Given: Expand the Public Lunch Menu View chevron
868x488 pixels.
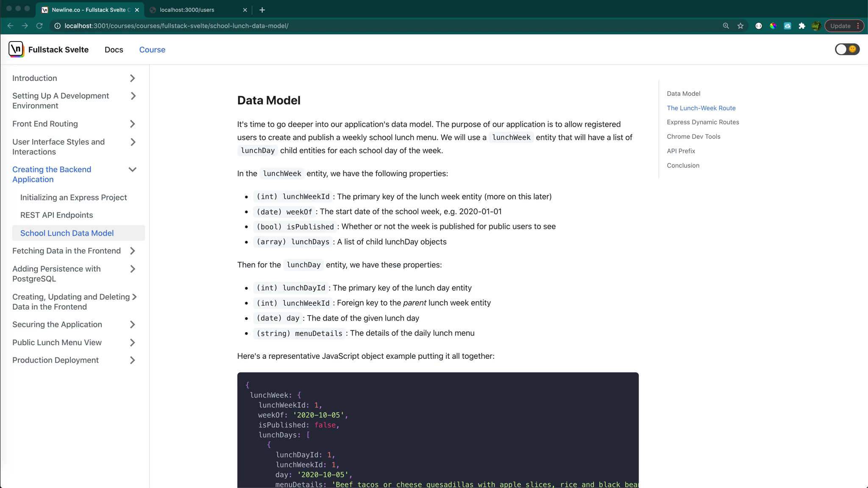Looking at the screenshot, I should tap(132, 342).
